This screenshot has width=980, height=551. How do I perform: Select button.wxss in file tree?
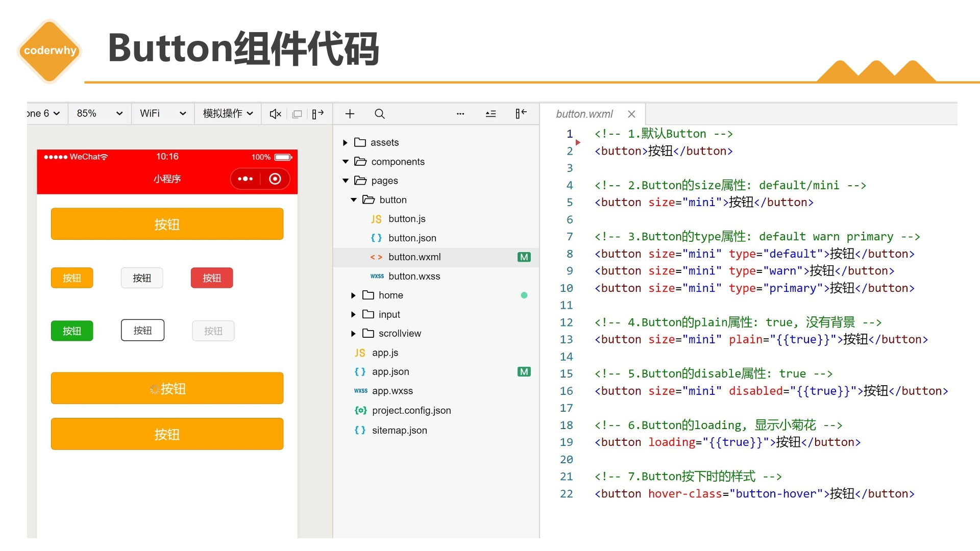pos(436,276)
